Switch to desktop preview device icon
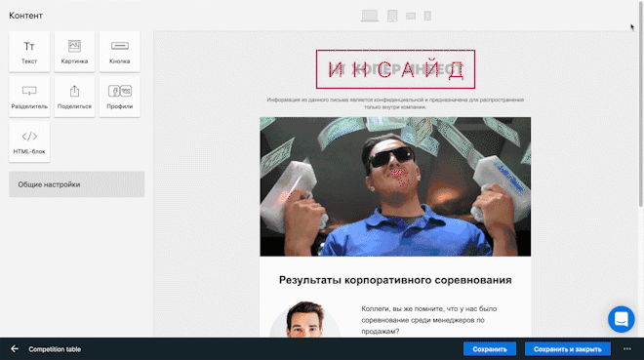This screenshot has width=644, height=360. click(x=370, y=16)
